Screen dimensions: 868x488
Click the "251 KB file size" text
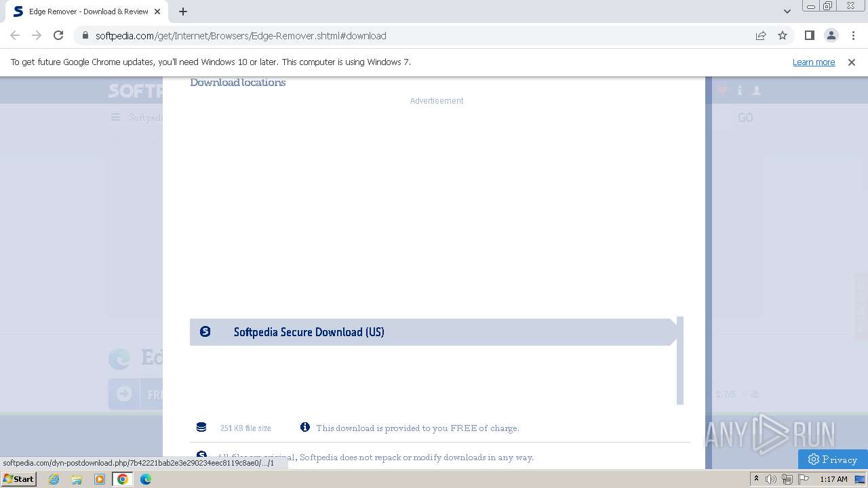[x=245, y=428]
